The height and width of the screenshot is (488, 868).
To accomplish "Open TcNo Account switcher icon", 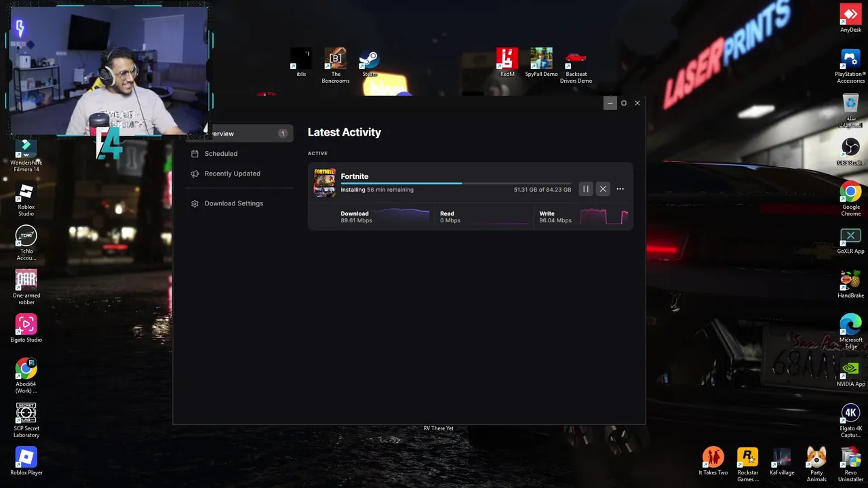I will pyautogui.click(x=26, y=243).
